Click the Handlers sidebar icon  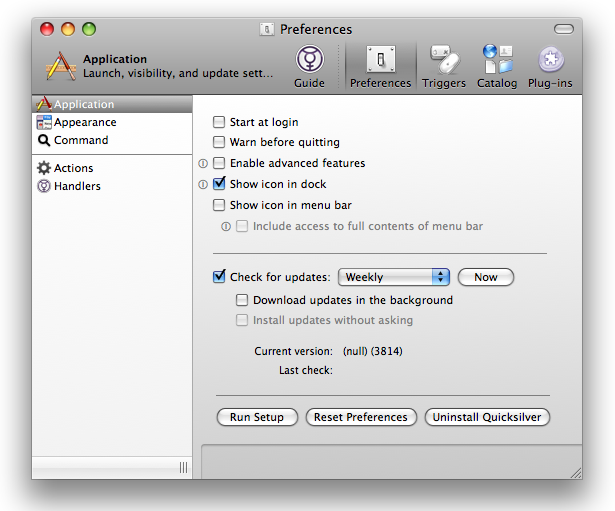(x=44, y=186)
